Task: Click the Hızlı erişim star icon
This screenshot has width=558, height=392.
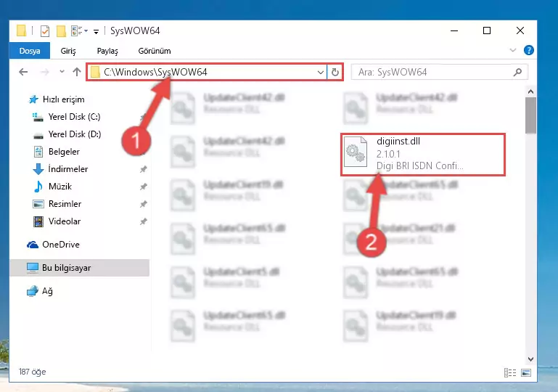Action: point(33,99)
